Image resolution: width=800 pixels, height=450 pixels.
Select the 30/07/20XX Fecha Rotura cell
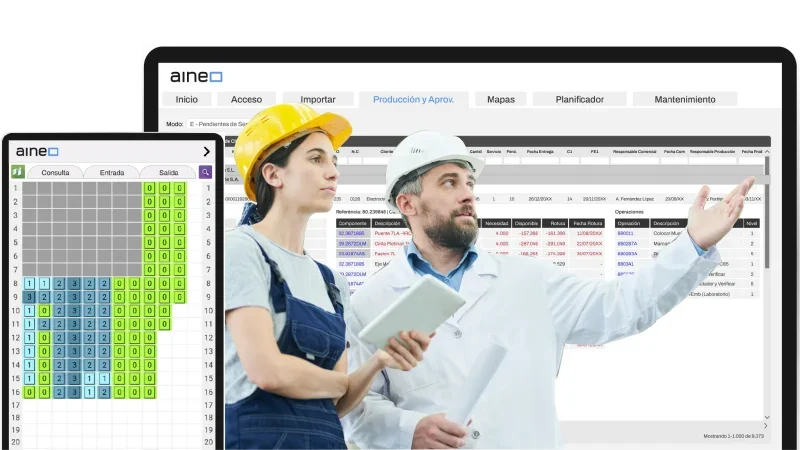[589, 254]
